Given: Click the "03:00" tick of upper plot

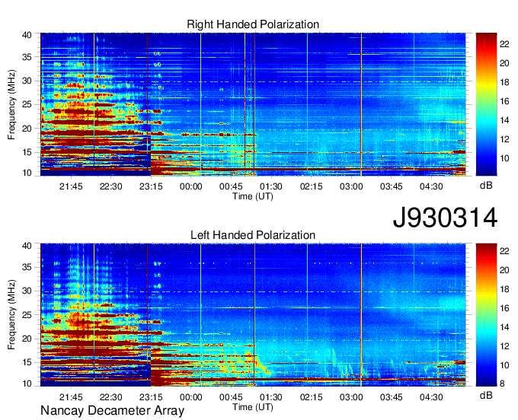Looking at the screenshot, I should pyautogui.click(x=351, y=186).
